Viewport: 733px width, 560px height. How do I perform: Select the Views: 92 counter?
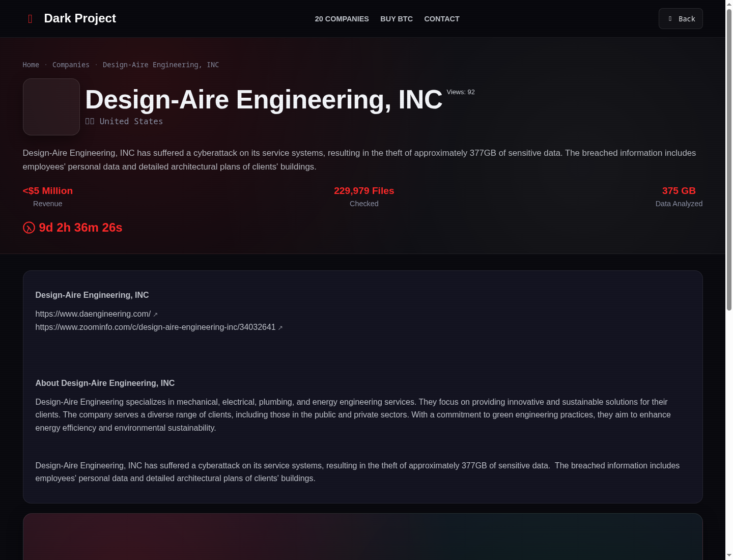461,92
